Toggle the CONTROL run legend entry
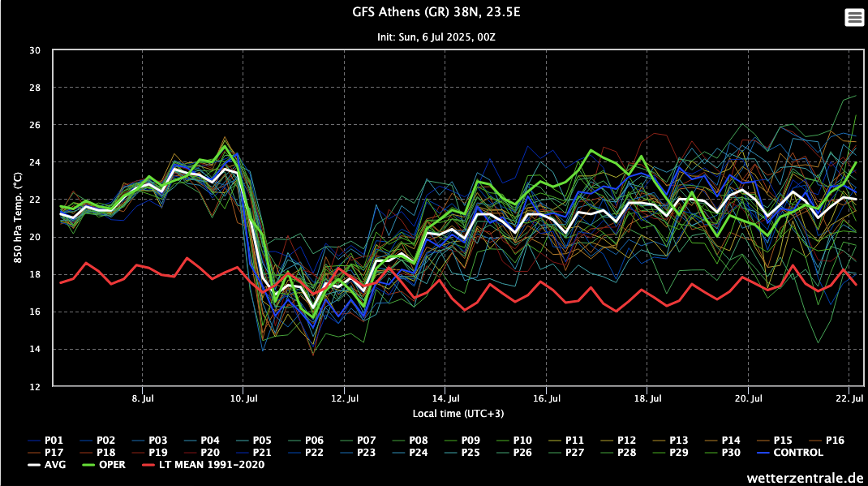Image resolution: width=868 pixels, height=486 pixels. point(798,452)
